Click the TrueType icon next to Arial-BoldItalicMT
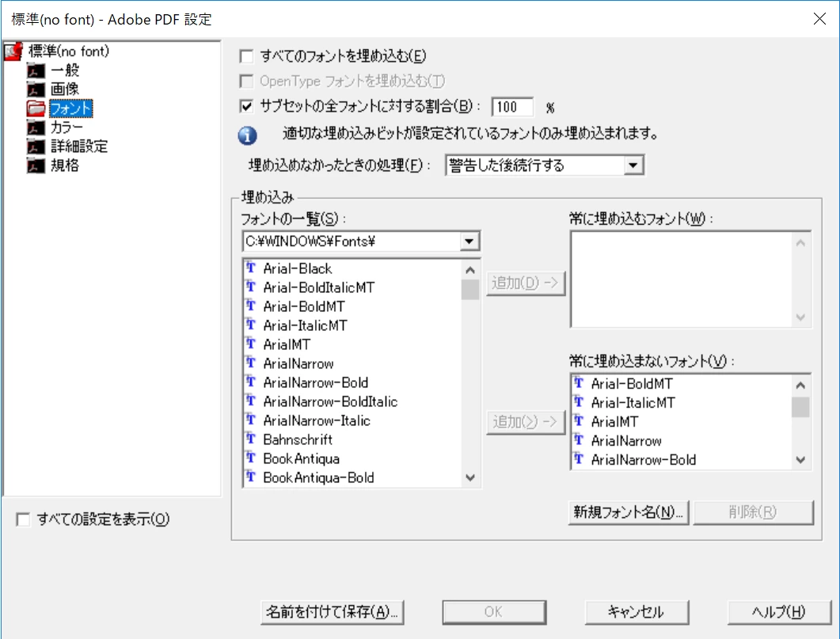The height and width of the screenshot is (639, 840). click(251, 287)
